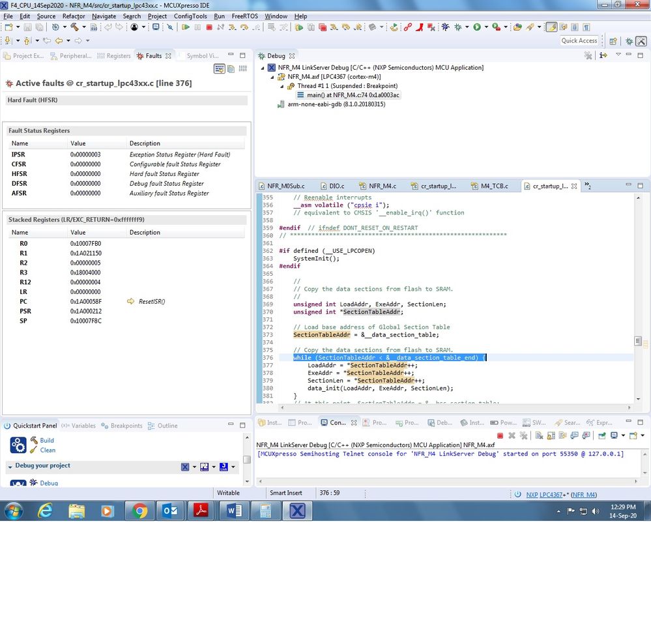Open dropdown beside New wizard icon
This screenshot has width=651, height=644.
click(x=18, y=27)
